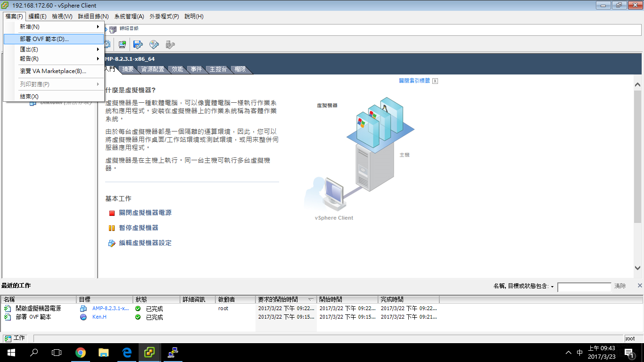Click the pause icon beside 暫停虛擬機器
Viewport: 644px width, 362px height.
(x=112, y=228)
